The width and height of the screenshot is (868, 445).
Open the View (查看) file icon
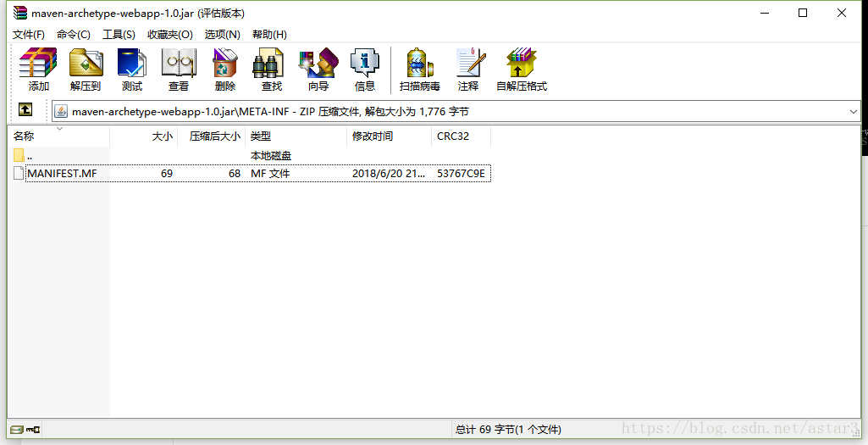click(178, 63)
